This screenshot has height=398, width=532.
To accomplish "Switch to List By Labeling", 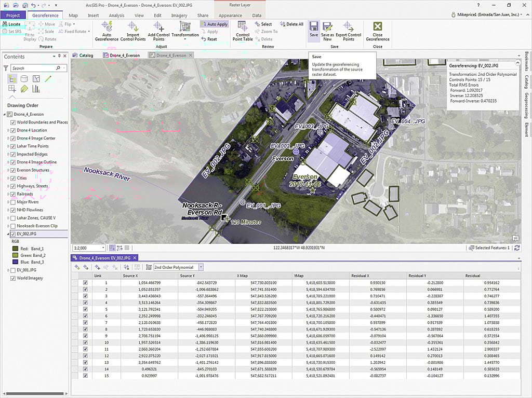I will click(24, 89).
